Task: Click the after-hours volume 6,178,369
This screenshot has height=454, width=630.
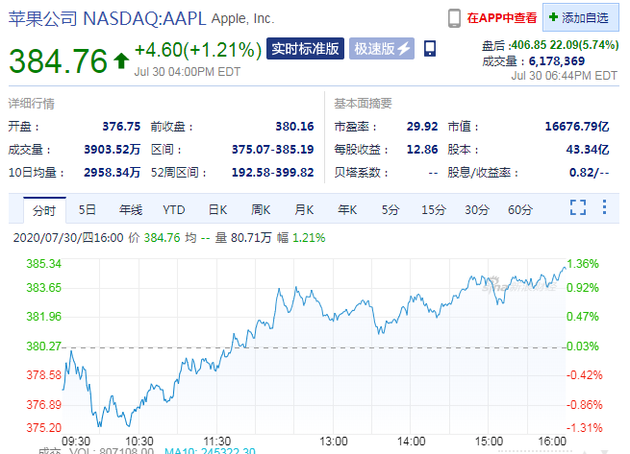Action: coord(556,61)
